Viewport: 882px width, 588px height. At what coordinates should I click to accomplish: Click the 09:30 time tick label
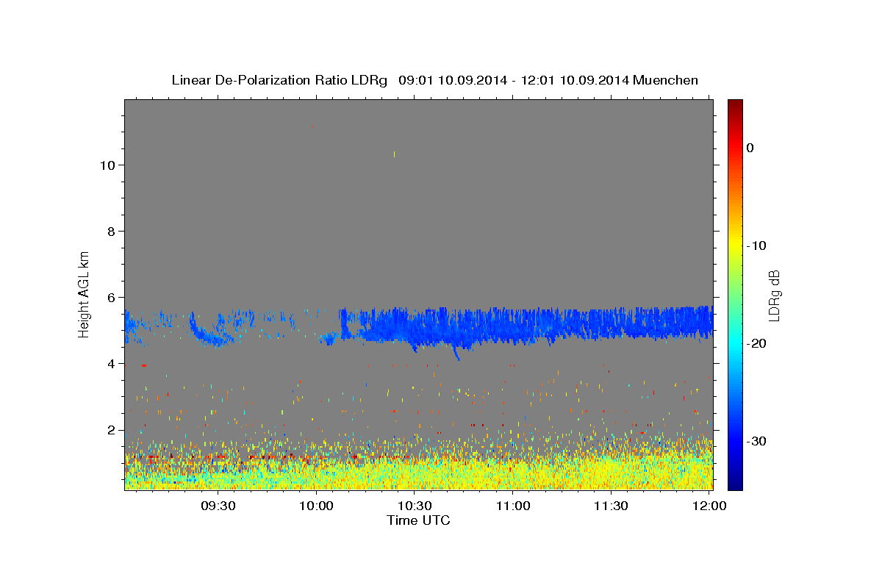click(218, 506)
